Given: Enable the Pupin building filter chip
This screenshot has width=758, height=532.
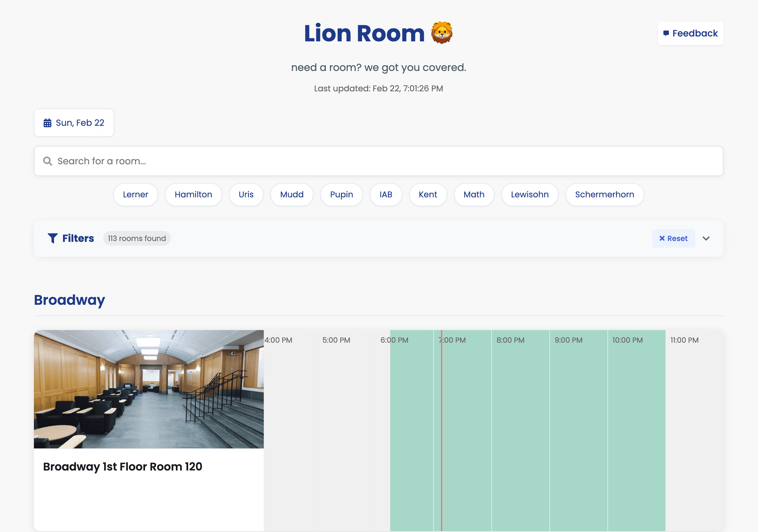Looking at the screenshot, I should [x=341, y=194].
